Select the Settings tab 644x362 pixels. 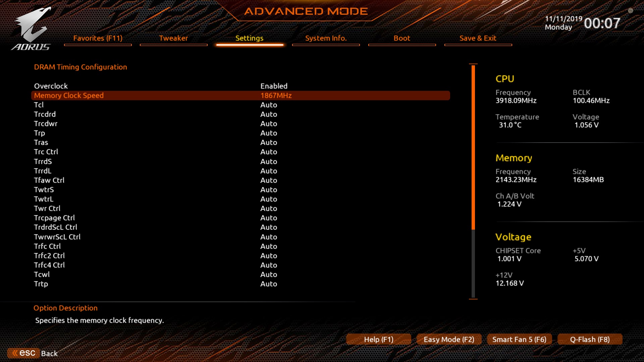pos(249,38)
